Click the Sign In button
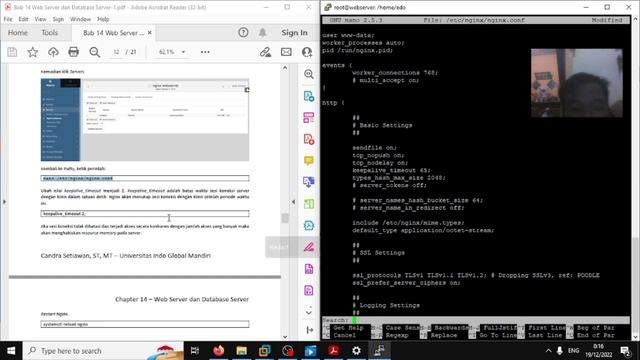The height and width of the screenshot is (360, 640). point(294,33)
